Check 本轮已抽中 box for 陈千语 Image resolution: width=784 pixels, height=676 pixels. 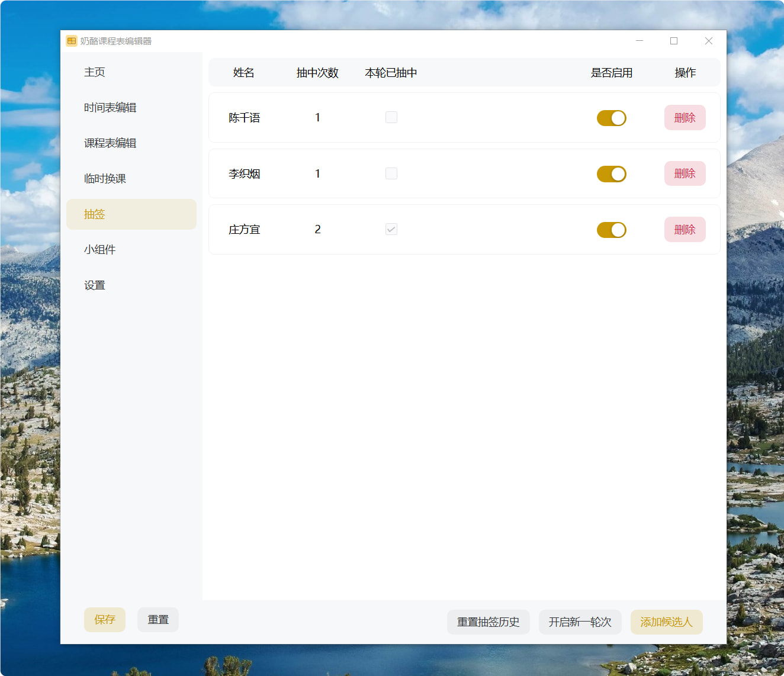coord(391,117)
